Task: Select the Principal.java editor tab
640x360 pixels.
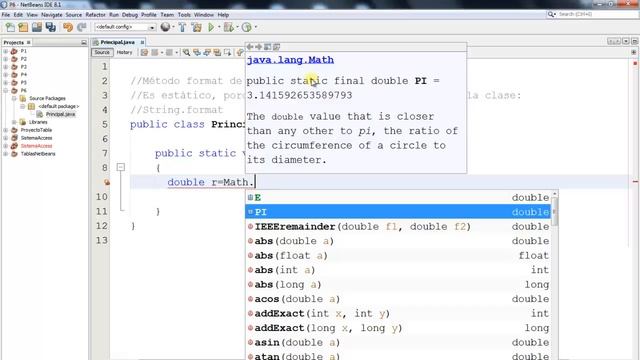Action: click(117, 42)
